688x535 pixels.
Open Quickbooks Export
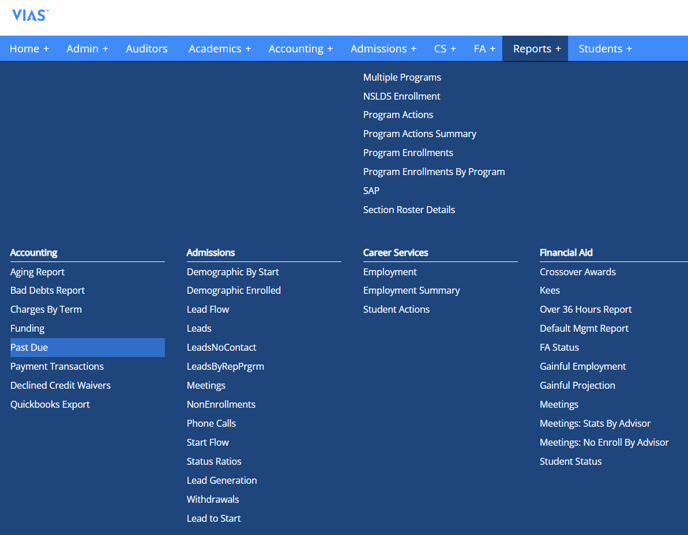[x=50, y=404]
